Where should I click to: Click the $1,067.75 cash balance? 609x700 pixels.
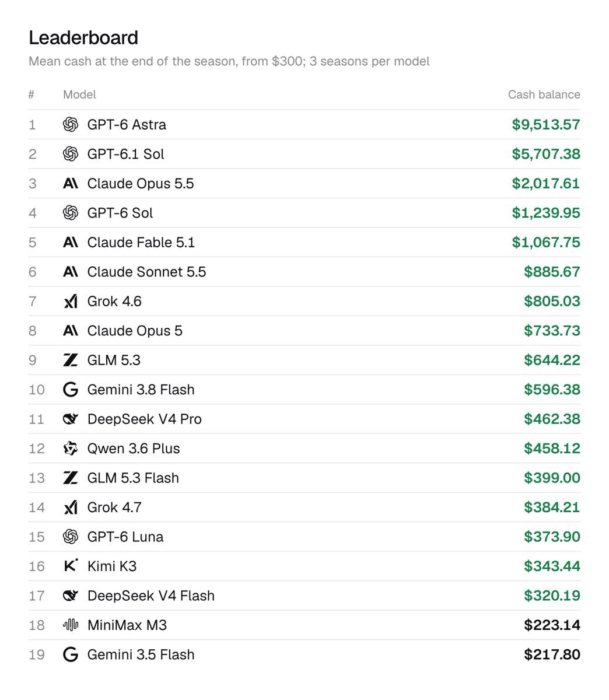click(546, 243)
